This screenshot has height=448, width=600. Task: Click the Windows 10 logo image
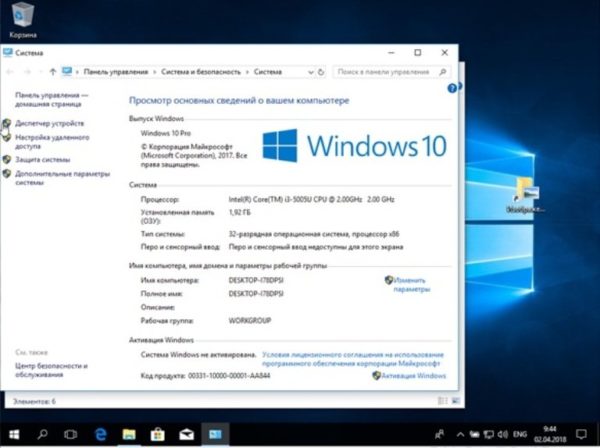(354, 146)
